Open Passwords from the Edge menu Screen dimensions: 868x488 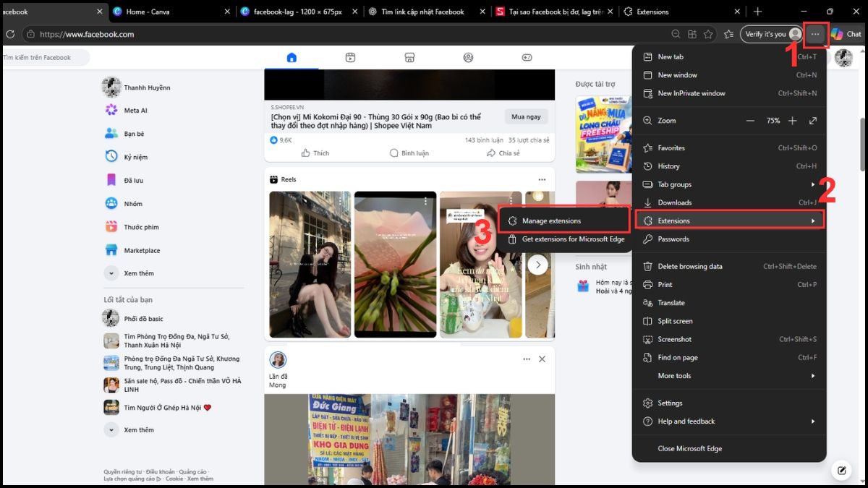[729, 239]
